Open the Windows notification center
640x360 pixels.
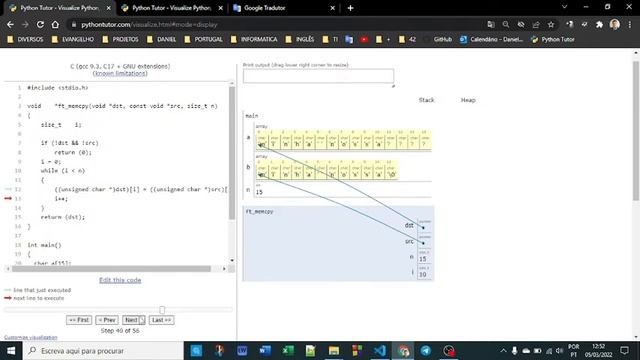(624, 351)
